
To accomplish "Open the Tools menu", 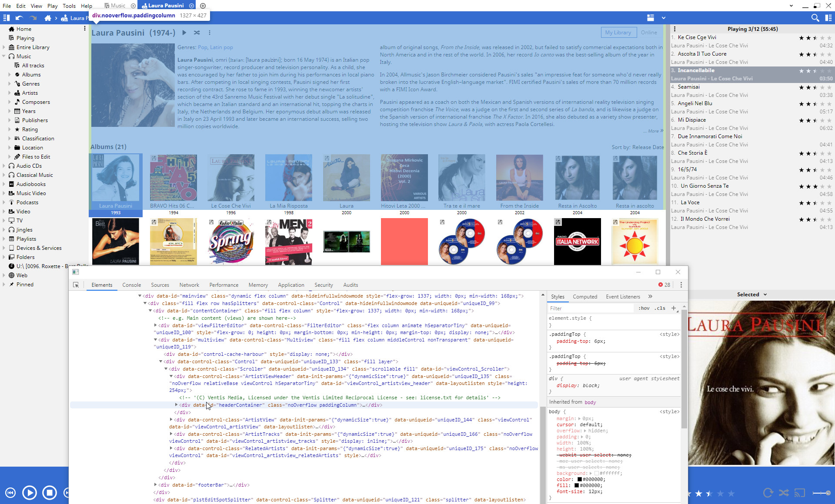I will coord(69,6).
